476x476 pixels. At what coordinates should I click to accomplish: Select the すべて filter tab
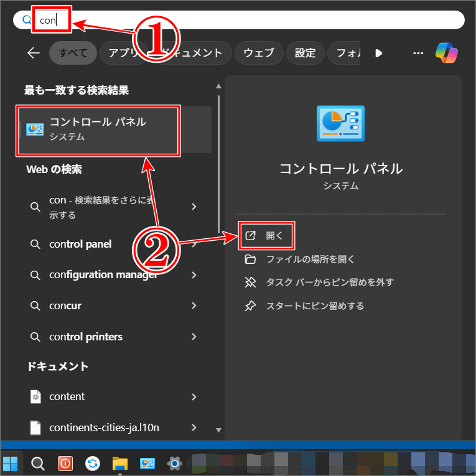pyautogui.click(x=73, y=53)
